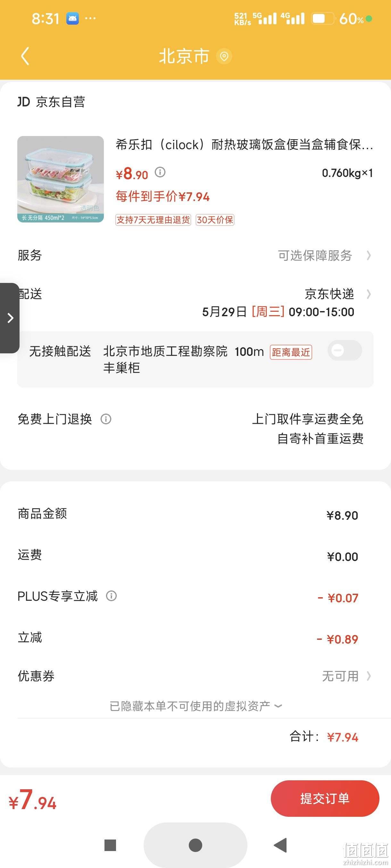Tap 支持7天无理由退货 tag
Screen dimensions: 391x868
153,220
